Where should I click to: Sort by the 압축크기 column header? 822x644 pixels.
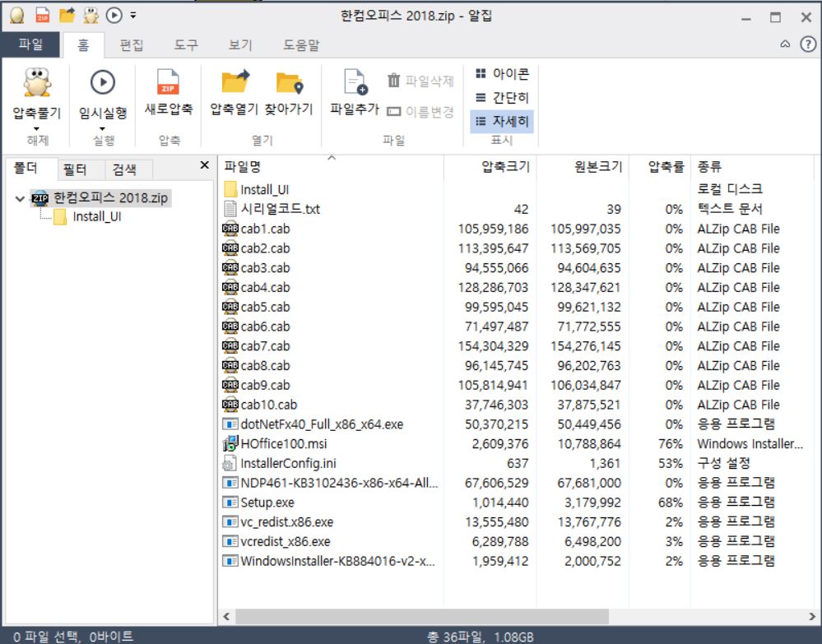tap(490, 167)
